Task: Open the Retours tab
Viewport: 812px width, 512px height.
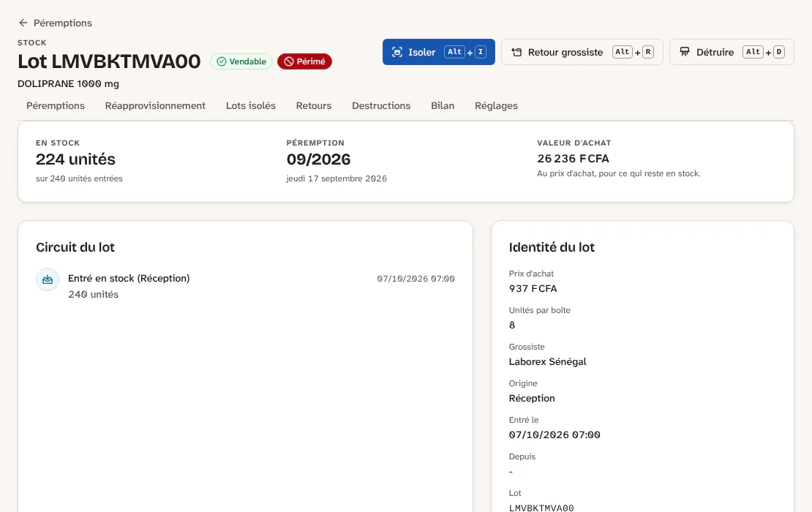Action: point(314,105)
